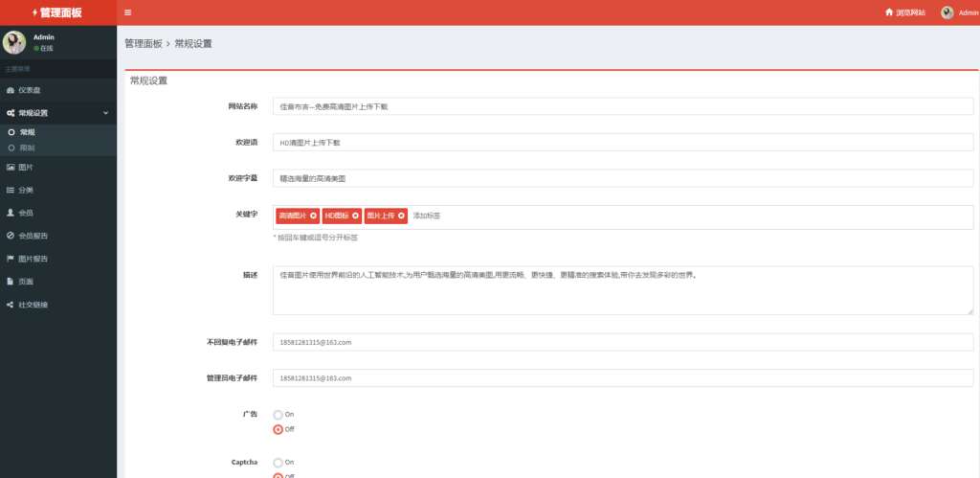Turn the 广告 (ads) setting On
The width and height of the screenshot is (980, 478).
click(x=278, y=415)
